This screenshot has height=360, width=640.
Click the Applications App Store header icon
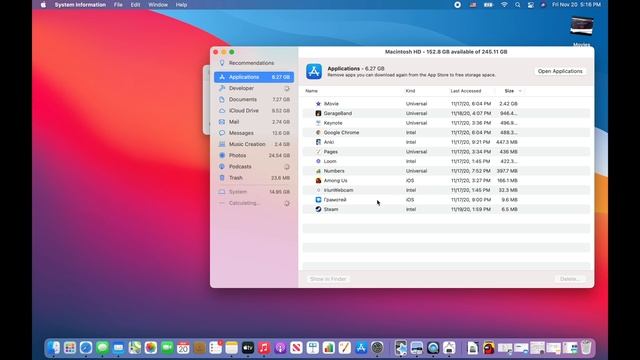coord(314,71)
